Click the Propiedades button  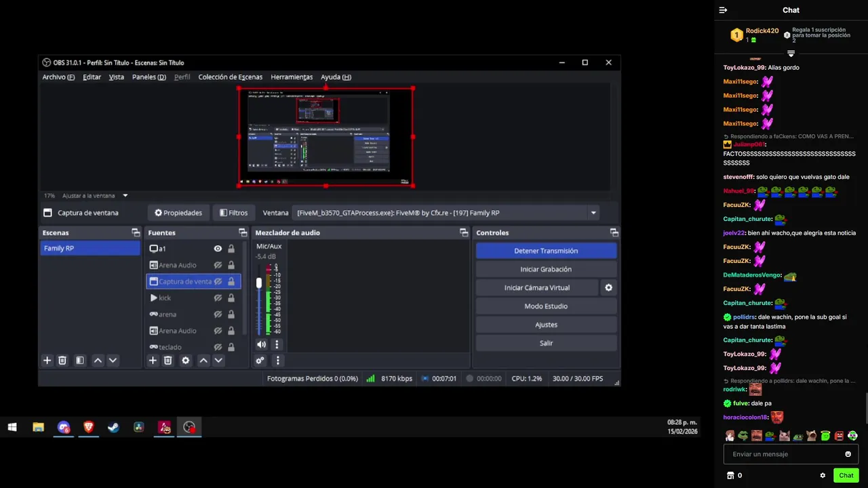click(178, 213)
